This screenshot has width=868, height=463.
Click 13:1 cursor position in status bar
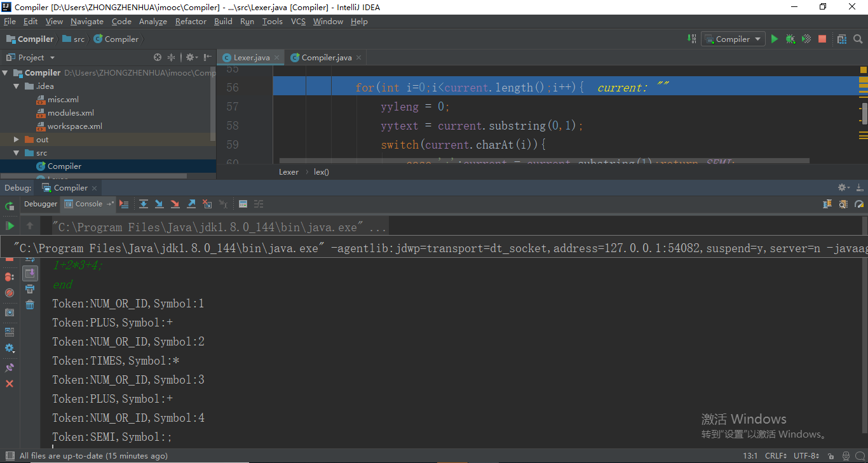(x=750, y=455)
